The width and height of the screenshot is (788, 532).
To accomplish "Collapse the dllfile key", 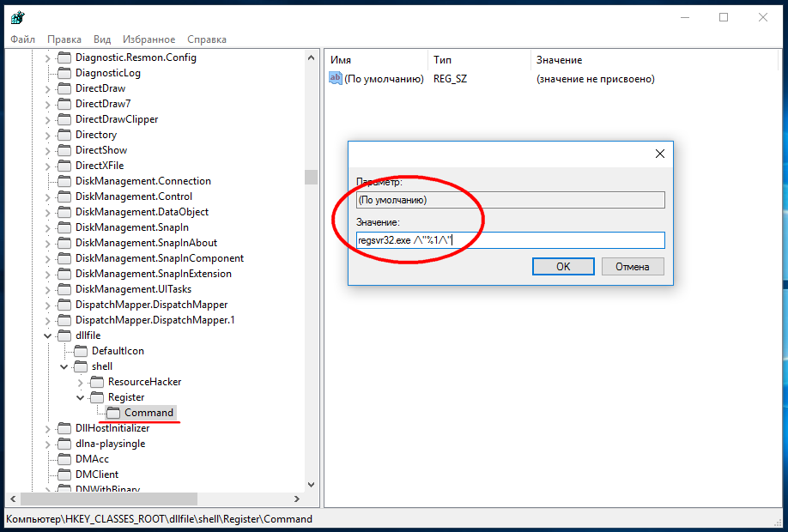I will [48, 336].
